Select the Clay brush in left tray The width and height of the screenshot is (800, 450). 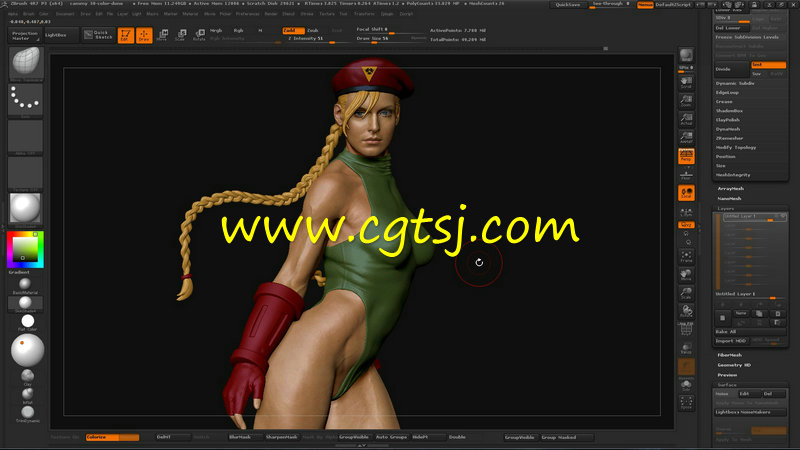click(x=28, y=376)
